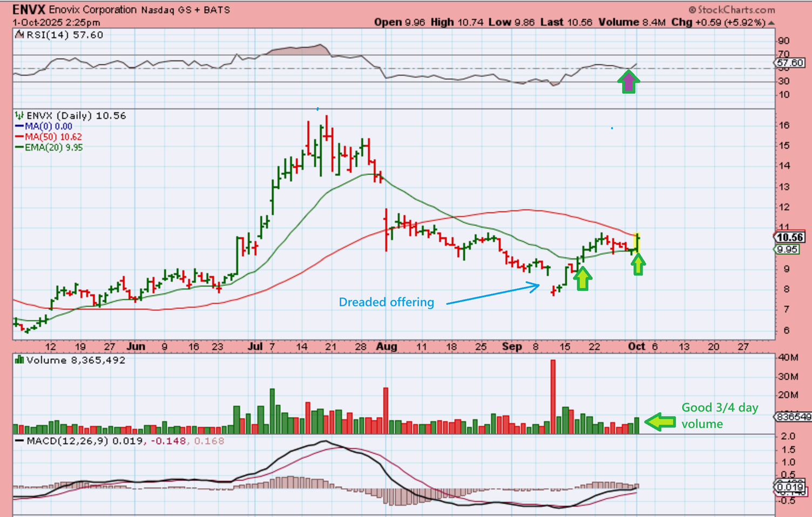Click the 9.95 EMA value tag on price axis
Viewport: 812px width, 517px height.
(x=787, y=249)
